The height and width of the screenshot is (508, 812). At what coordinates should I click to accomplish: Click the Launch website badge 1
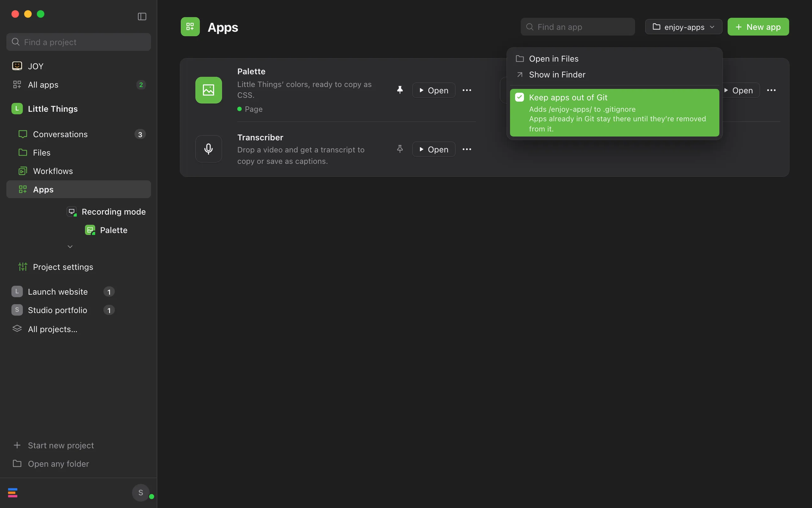[109, 292]
